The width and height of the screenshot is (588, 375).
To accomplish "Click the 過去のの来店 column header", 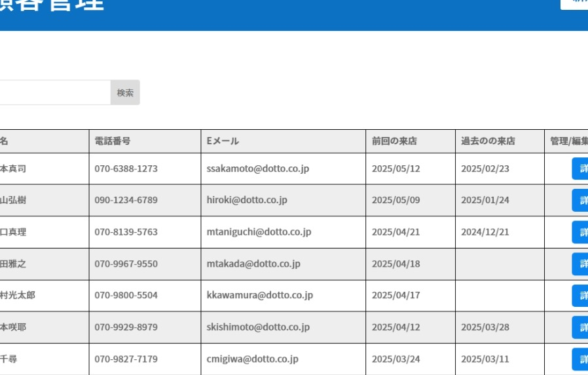I will (x=488, y=141).
